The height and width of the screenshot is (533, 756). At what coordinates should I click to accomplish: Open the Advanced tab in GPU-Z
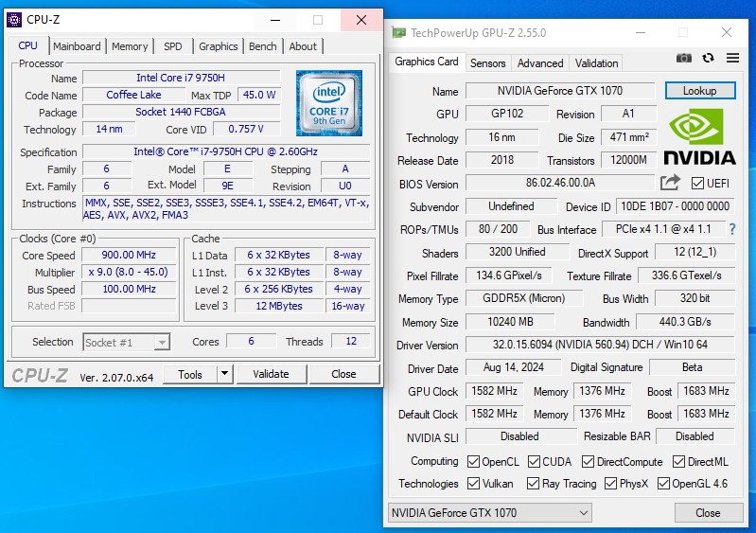click(540, 63)
